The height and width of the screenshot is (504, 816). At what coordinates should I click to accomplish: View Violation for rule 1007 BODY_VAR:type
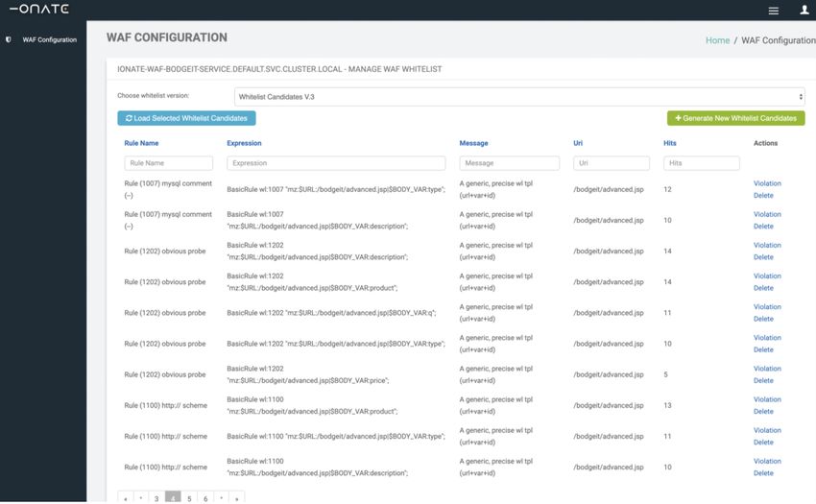767,183
